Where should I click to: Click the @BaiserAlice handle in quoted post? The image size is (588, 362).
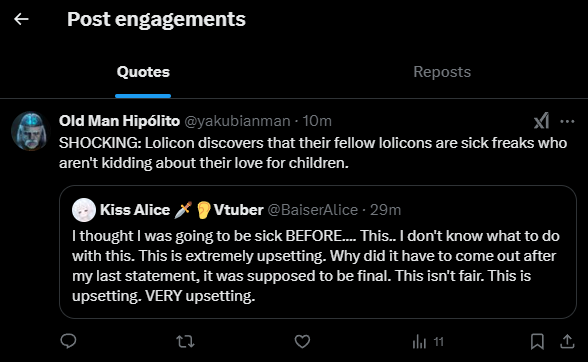[313, 210]
